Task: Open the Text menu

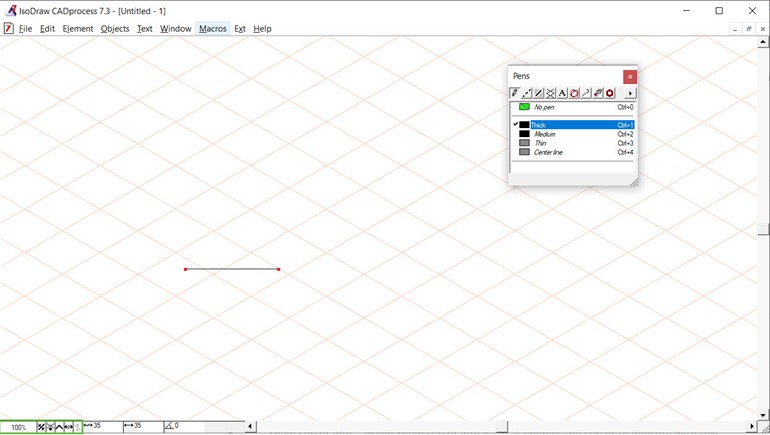Action: click(x=144, y=28)
